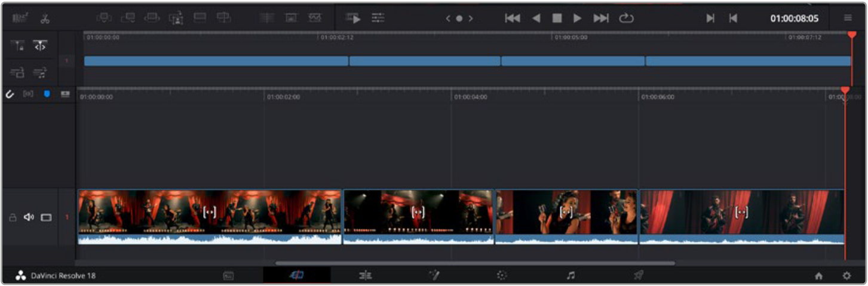Toggle track 1 lock icon
This screenshot has width=868, height=286.
pos(12,217)
